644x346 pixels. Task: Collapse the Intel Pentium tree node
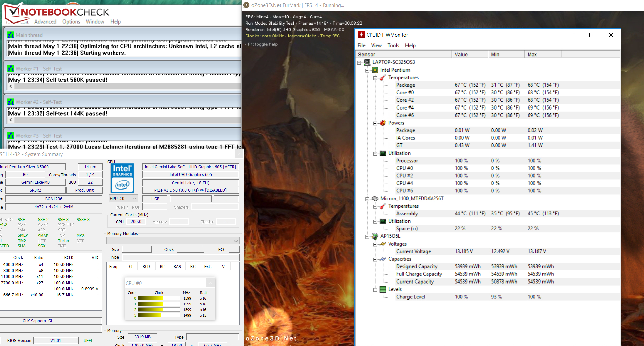tap(367, 70)
